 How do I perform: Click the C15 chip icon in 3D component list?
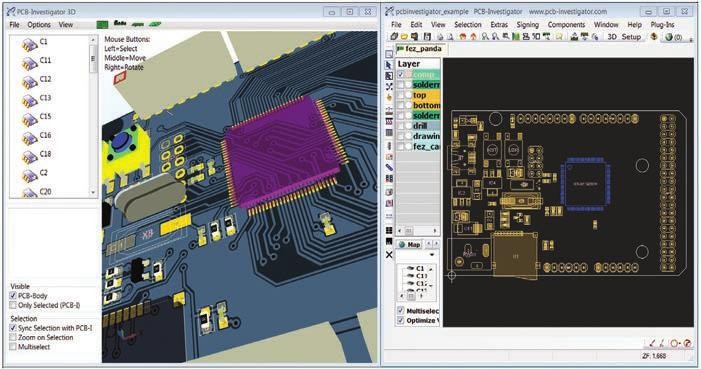pyautogui.click(x=29, y=119)
